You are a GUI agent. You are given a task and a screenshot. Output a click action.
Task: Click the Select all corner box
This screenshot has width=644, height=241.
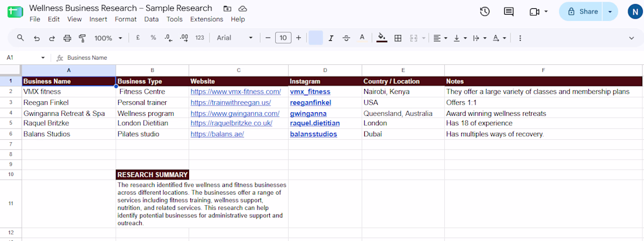[11, 70]
